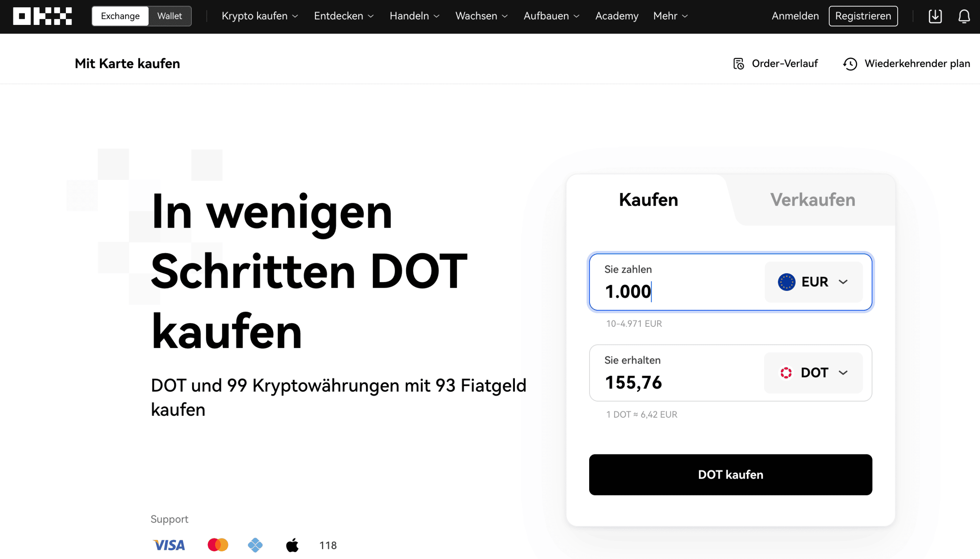Click the 1 DOT ≈ 6,42 EUR rate
The image size is (980, 559).
[x=642, y=415]
